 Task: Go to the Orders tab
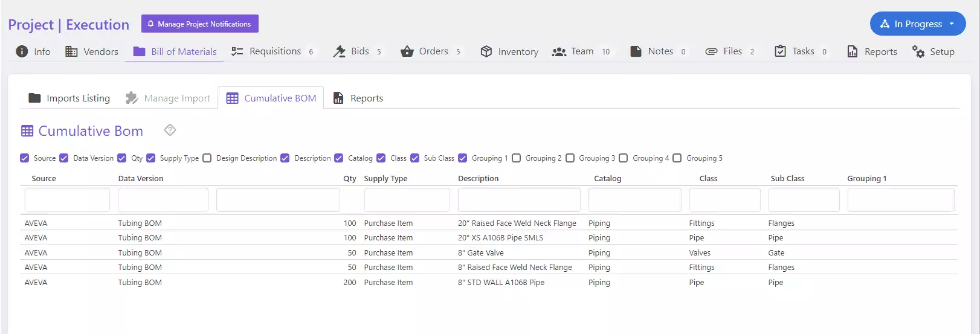(x=431, y=51)
